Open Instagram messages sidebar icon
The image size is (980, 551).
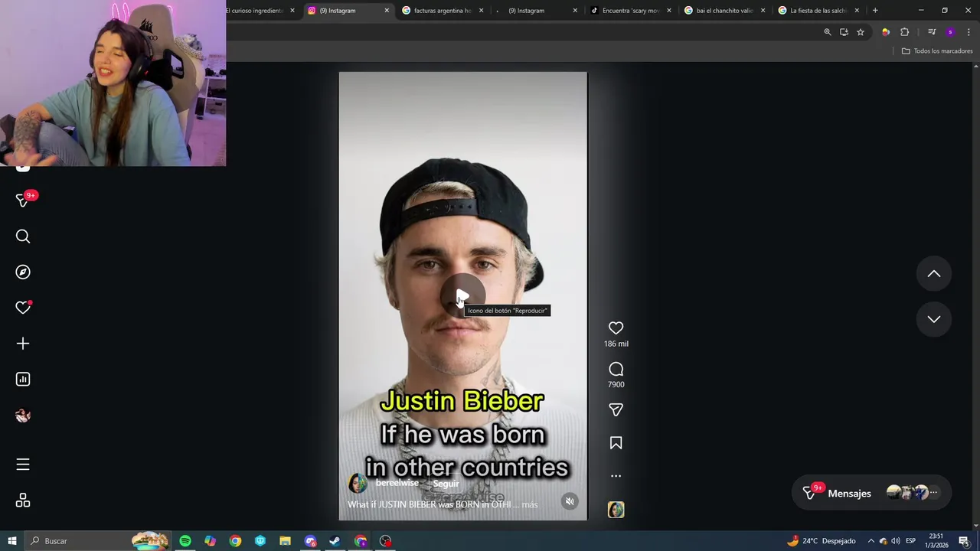pyautogui.click(x=23, y=201)
